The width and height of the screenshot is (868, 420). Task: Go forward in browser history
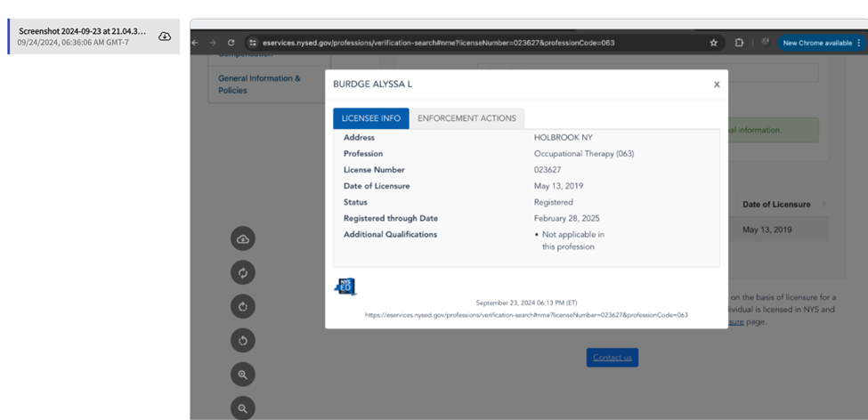coord(212,43)
